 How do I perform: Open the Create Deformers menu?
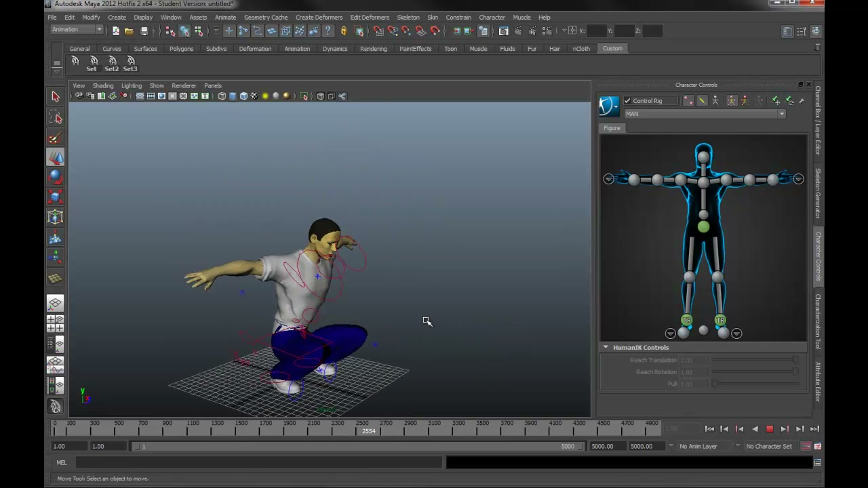(319, 17)
